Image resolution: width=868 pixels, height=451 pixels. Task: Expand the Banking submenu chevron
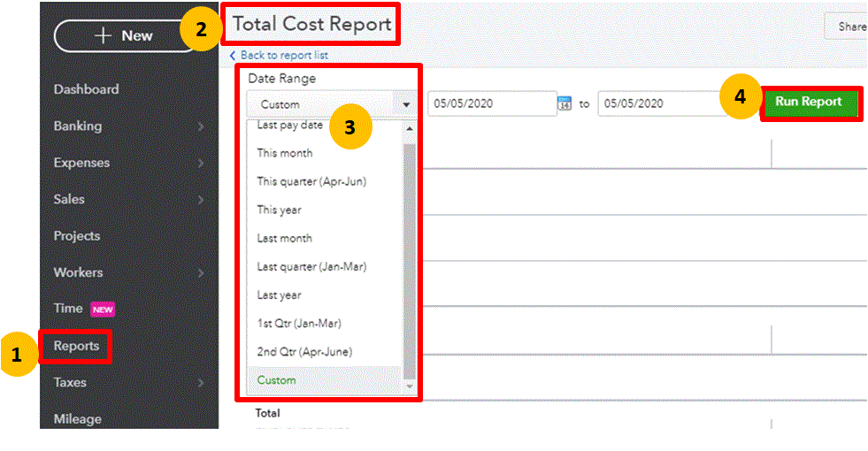point(201,126)
